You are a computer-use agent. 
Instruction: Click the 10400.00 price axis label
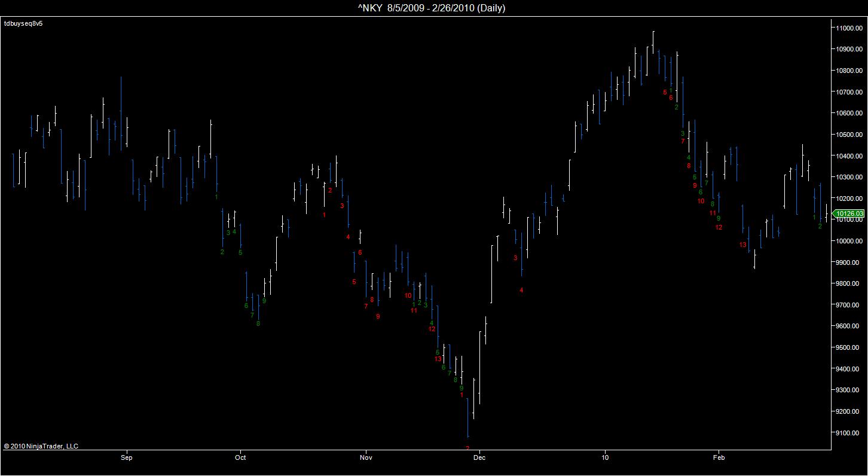(849, 156)
